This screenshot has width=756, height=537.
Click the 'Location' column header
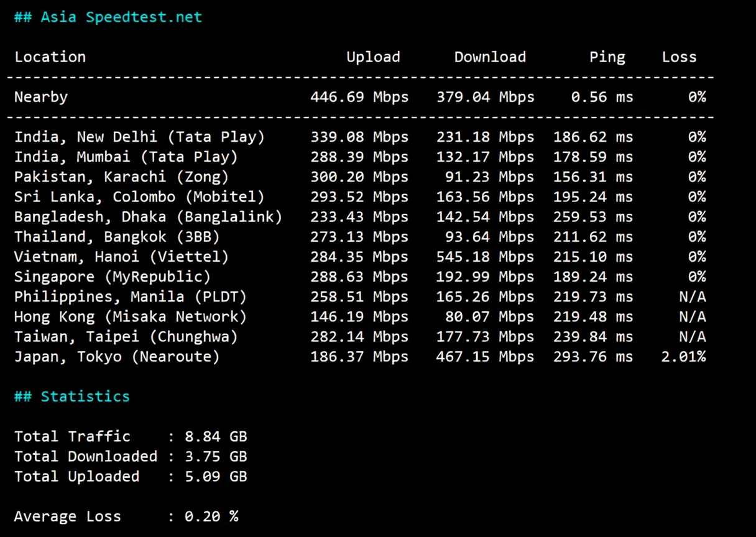click(x=50, y=57)
